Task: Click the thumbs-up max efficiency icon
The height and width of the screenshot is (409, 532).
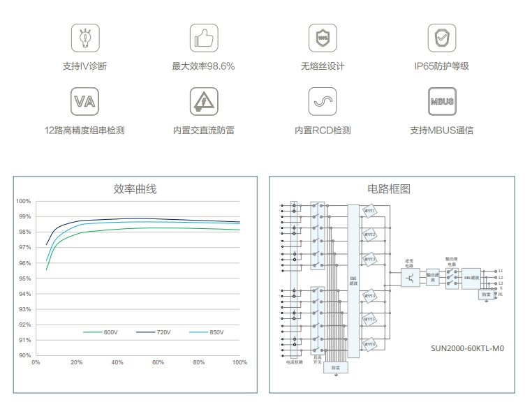Action: click(203, 37)
